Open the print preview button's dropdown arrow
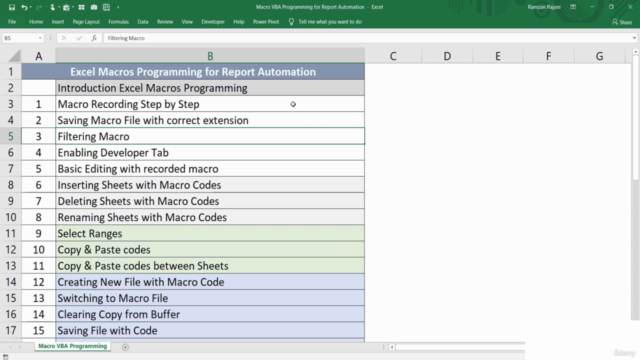The image size is (640, 360). pyautogui.click(x=72, y=7)
